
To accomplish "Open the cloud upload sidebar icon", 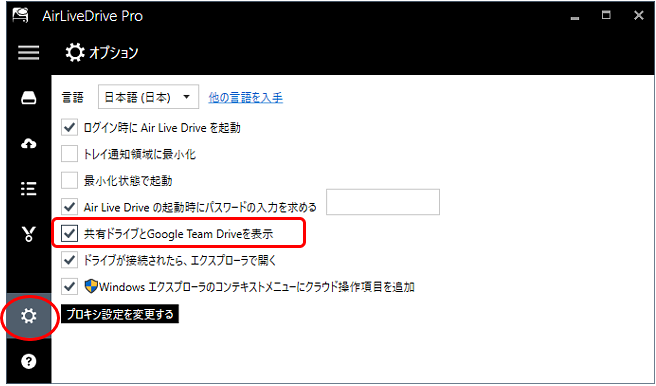I will pyautogui.click(x=28, y=144).
